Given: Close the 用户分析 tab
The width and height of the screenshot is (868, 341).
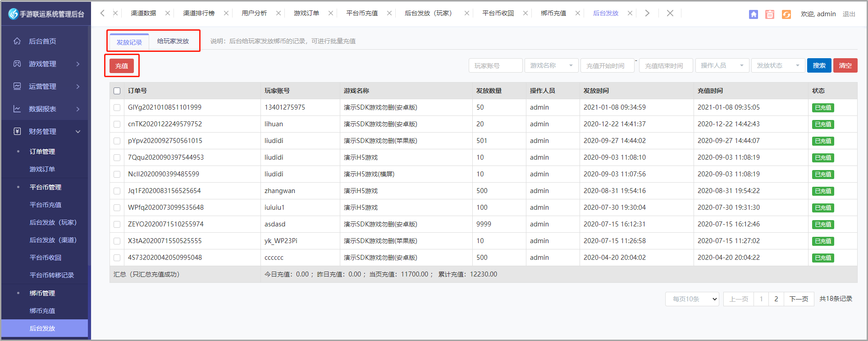Looking at the screenshot, I should pyautogui.click(x=279, y=13).
